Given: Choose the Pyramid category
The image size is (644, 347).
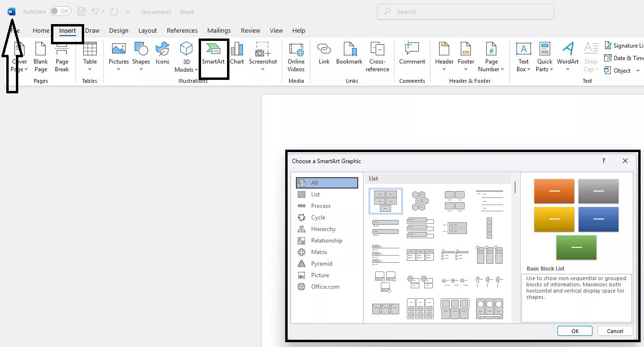Looking at the screenshot, I should tap(327, 264).
